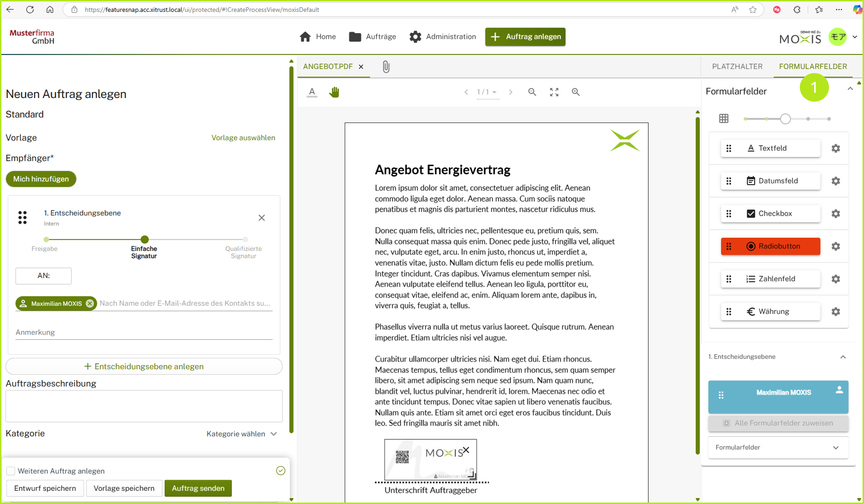864x504 pixels.
Task: Click the Vorlage auswählen link
Action: click(x=243, y=138)
